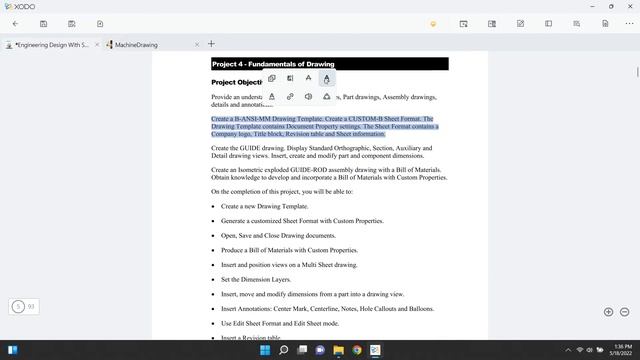Click the copy icon in the selection popup
The height and width of the screenshot is (360, 640).
272,78
